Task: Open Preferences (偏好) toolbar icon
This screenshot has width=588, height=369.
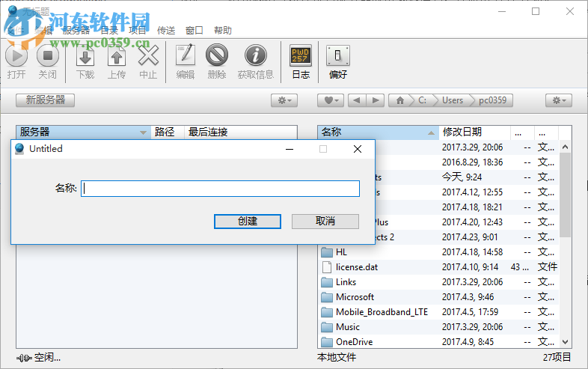Action: [338, 55]
